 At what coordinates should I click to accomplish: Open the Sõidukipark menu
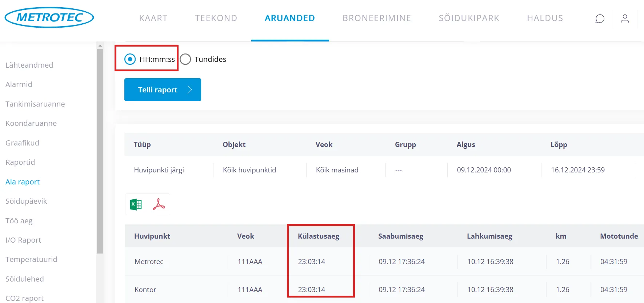click(x=469, y=18)
